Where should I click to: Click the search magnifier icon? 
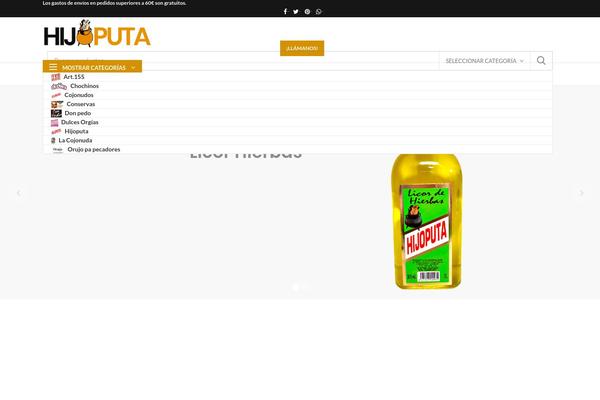541,60
